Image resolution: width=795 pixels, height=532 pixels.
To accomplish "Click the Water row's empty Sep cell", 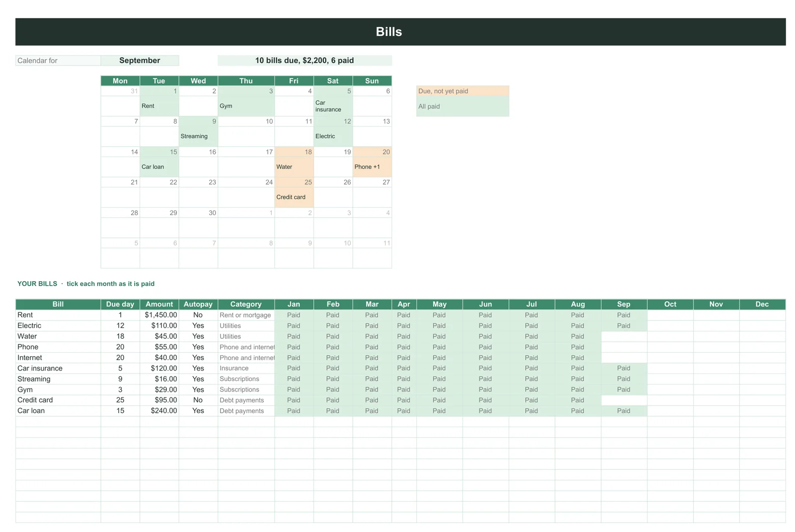I will (624, 336).
